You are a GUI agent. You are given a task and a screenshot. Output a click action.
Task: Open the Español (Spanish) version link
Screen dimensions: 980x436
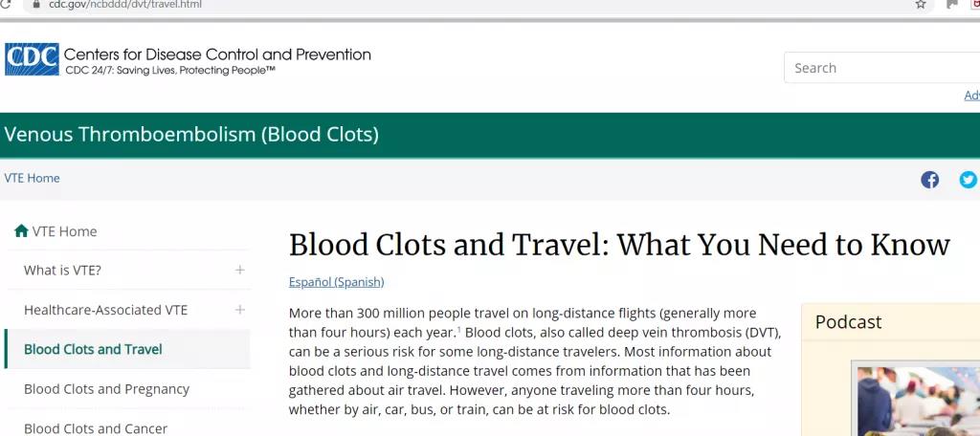pos(336,282)
